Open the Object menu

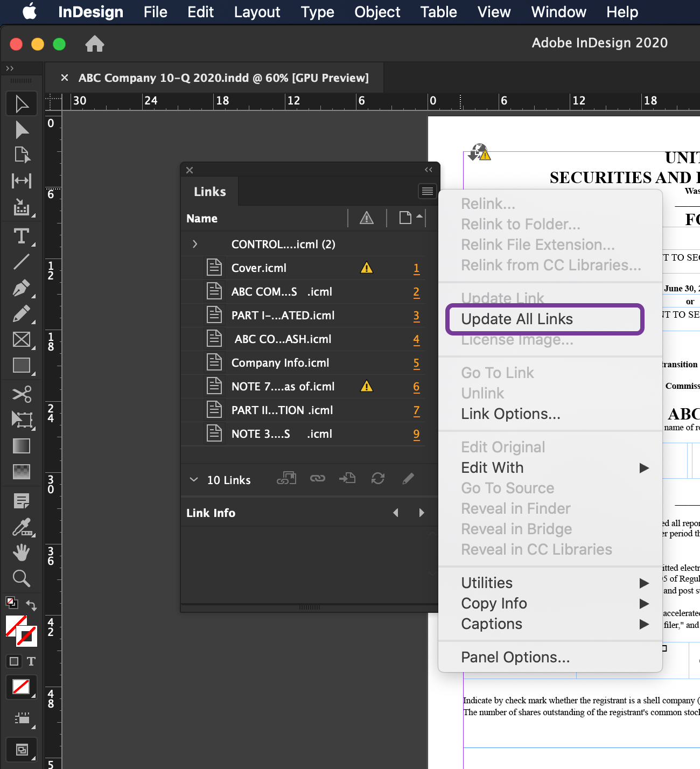(x=377, y=12)
